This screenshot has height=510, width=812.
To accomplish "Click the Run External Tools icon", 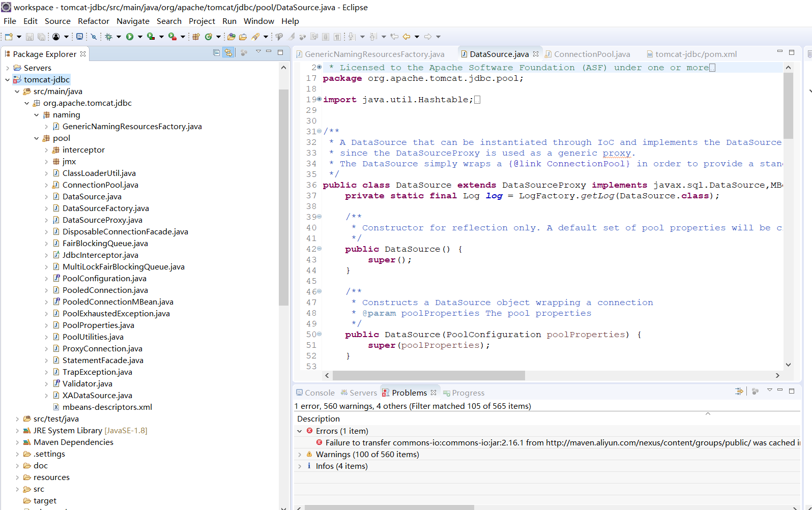I will 172,37.
